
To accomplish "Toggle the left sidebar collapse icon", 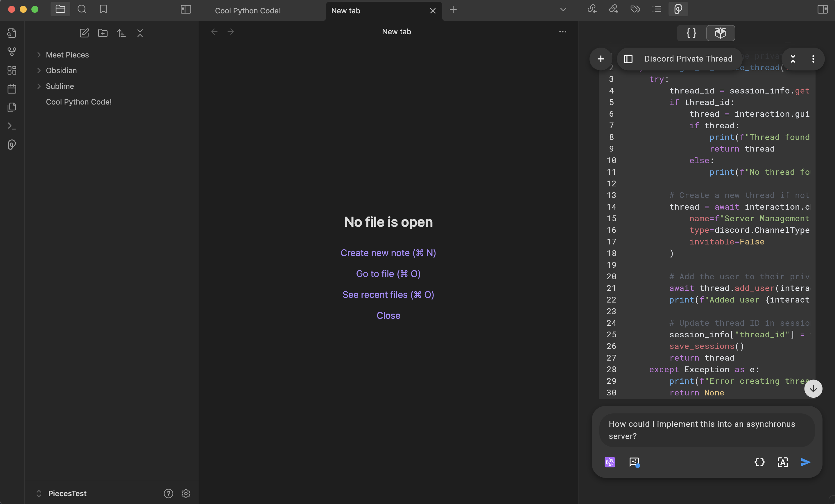I will click(186, 9).
